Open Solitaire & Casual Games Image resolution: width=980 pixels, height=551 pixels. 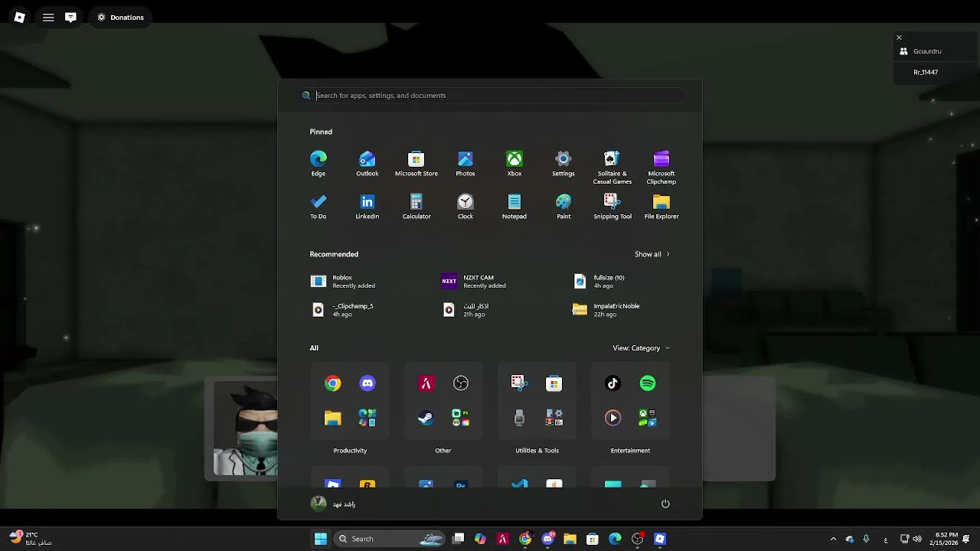(x=612, y=168)
